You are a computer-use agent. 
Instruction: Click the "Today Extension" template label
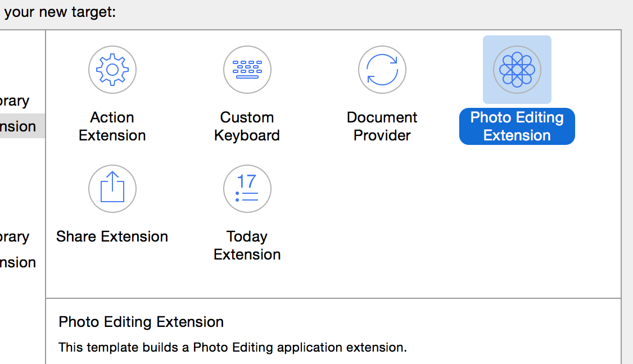[247, 245]
